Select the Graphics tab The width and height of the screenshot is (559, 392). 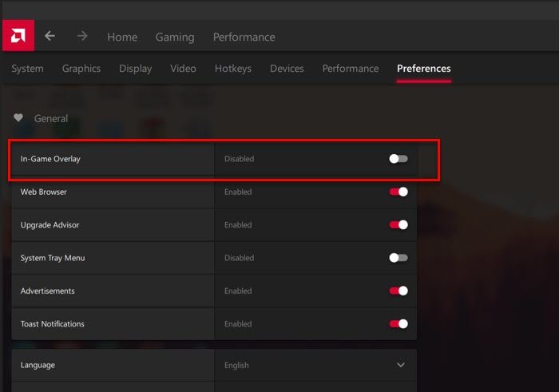(x=81, y=69)
